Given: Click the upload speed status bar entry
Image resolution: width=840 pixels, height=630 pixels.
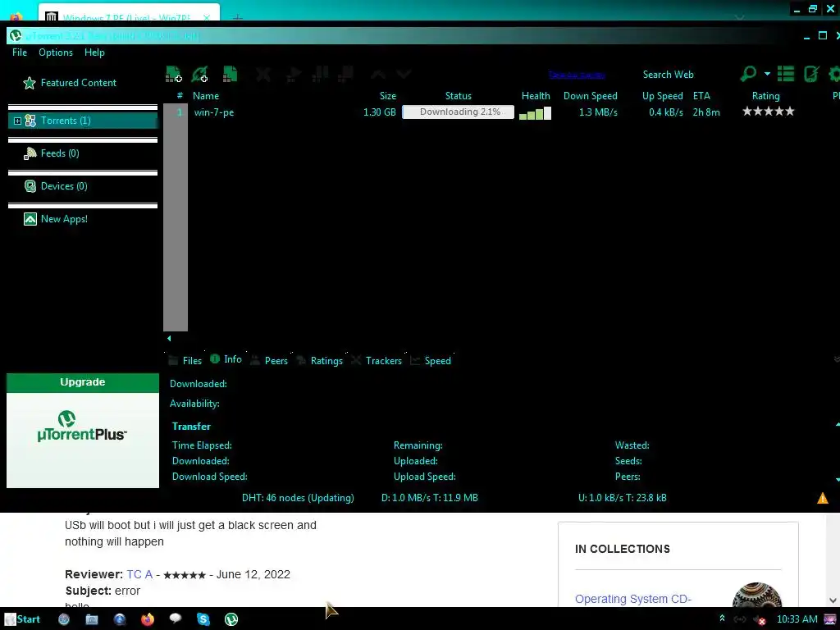Looking at the screenshot, I should (x=623, y=498).
